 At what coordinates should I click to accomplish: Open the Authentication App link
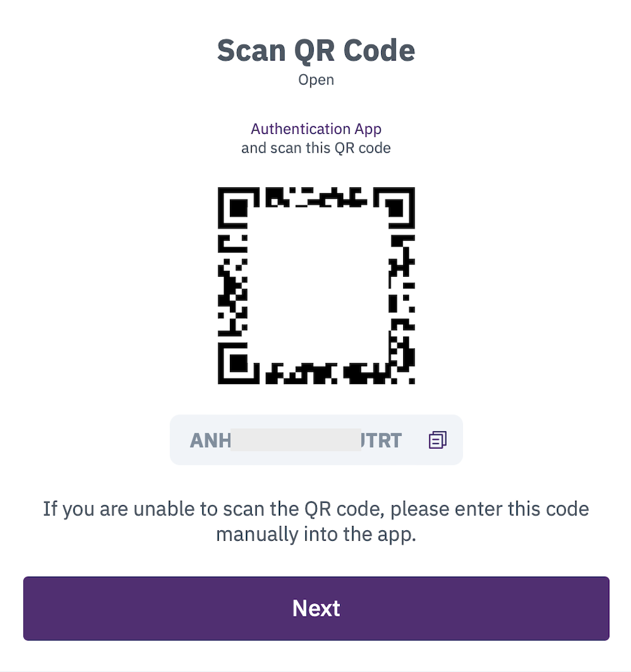pyautogui.click(x=316, y=129)
